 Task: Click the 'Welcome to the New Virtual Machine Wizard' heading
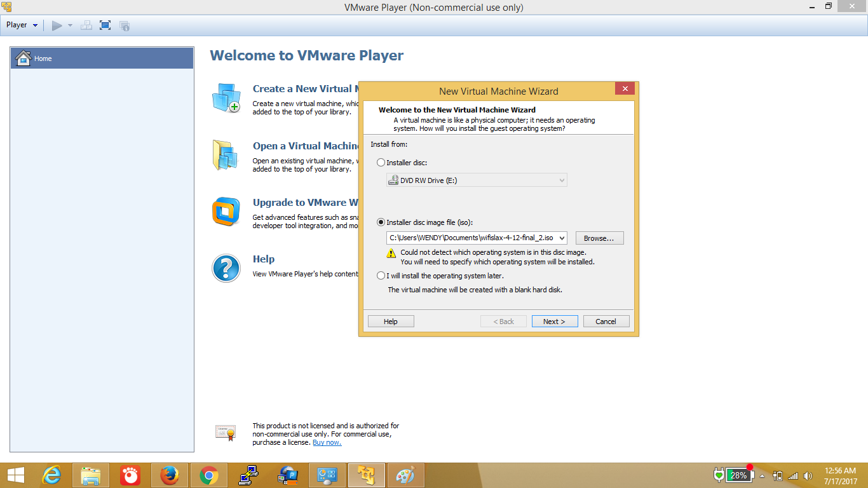tap(457, 110)
